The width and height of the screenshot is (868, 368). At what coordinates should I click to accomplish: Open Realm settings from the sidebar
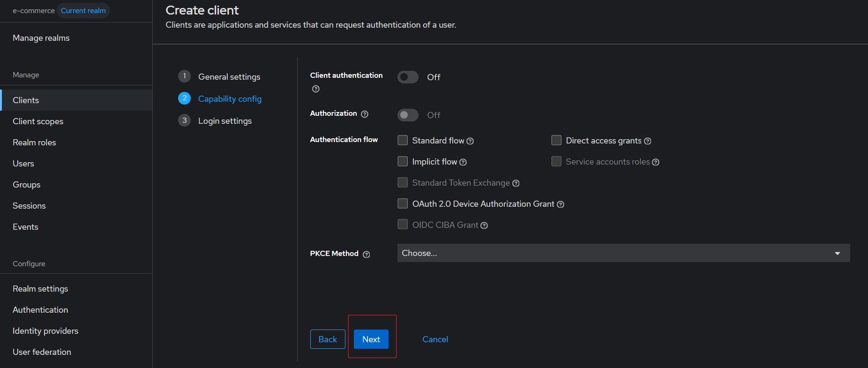point(40,289)
